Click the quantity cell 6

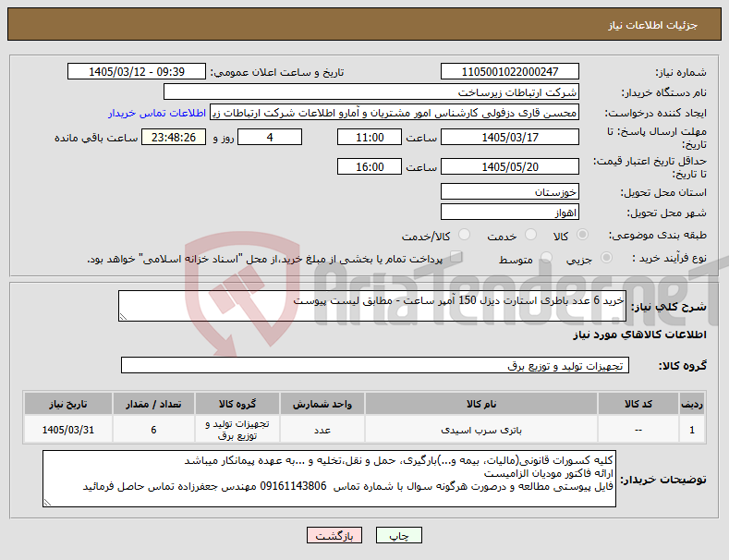point(153,430)
